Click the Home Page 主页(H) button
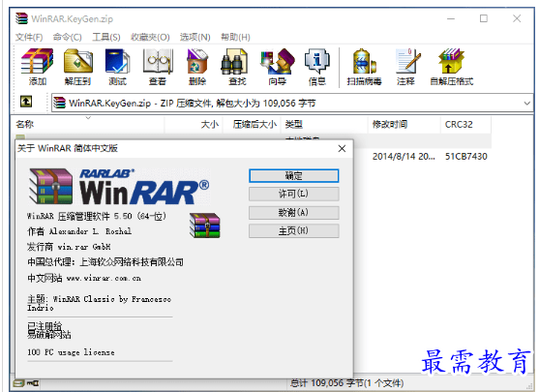The image size is (539, 392). [293, 230]
